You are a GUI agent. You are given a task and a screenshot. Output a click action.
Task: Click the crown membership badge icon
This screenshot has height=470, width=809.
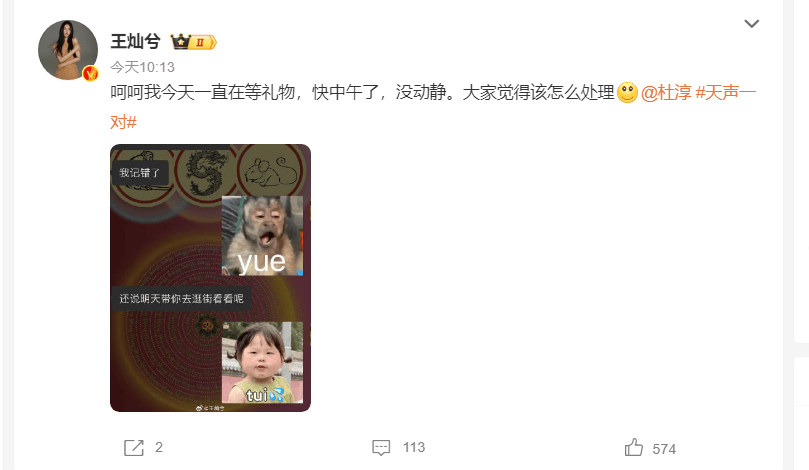coord(193,42)
